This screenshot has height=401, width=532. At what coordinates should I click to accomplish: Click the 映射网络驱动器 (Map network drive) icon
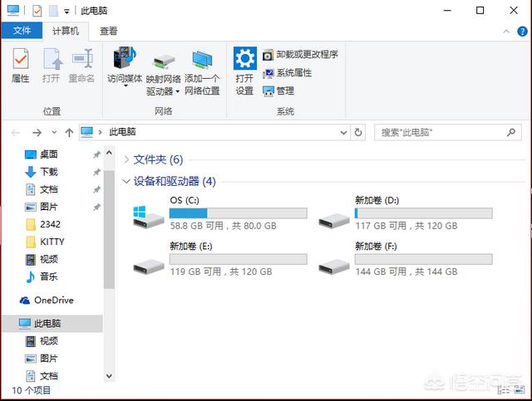click(x=163, y=61)
